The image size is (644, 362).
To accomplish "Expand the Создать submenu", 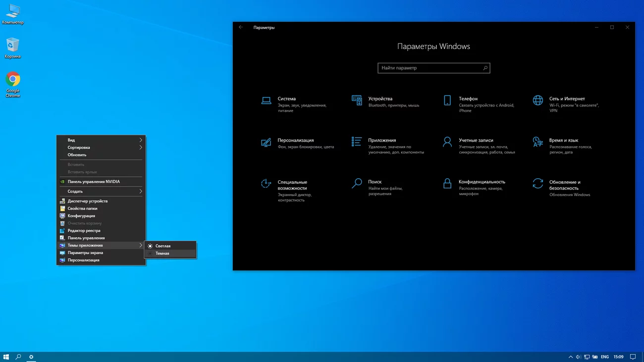I will pos(101,192).
